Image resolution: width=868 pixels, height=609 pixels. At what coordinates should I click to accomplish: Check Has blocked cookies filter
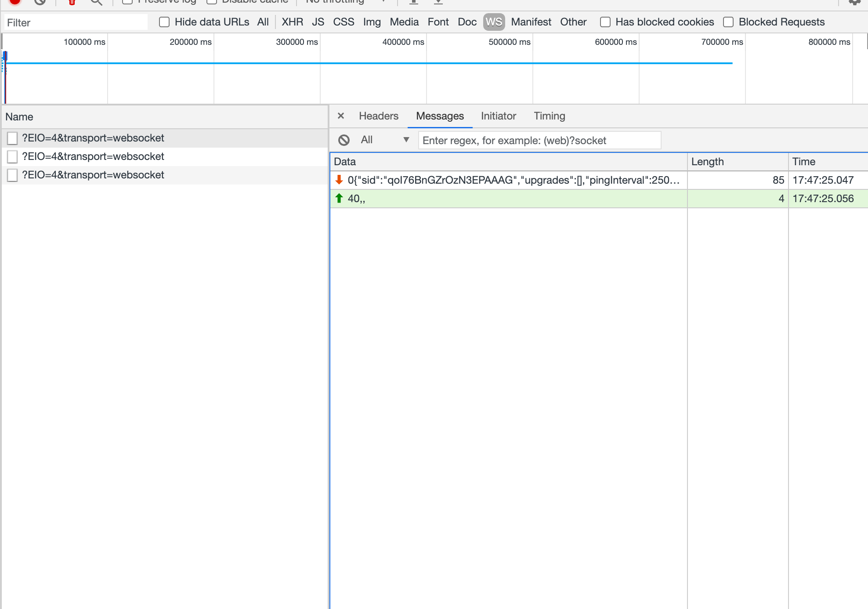pyautogui.click(x=605, y=22)
